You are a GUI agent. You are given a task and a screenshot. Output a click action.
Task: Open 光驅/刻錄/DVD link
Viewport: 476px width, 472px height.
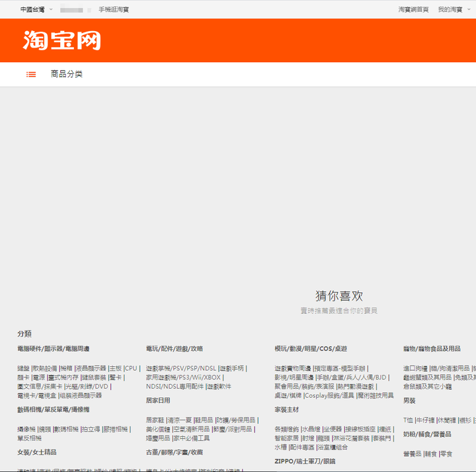[x=87, y=387]
